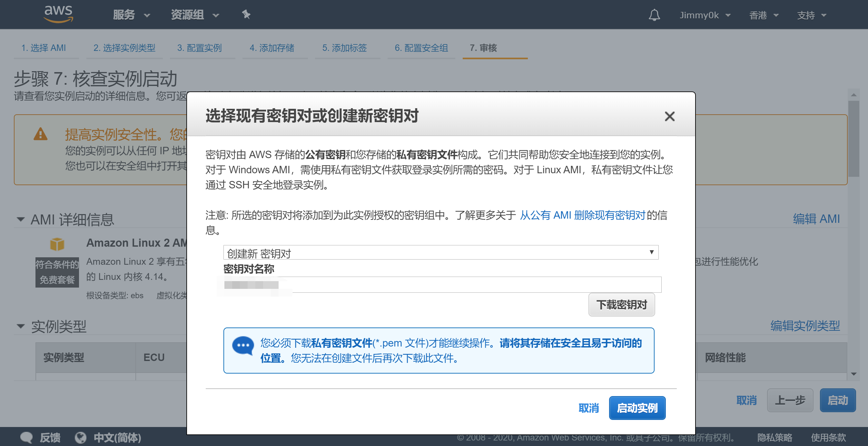The height and width of the screenshot is (446, 868).
Task: Go to the 6. 配置安全组 step tab
Action: click(x=421, y=48)
